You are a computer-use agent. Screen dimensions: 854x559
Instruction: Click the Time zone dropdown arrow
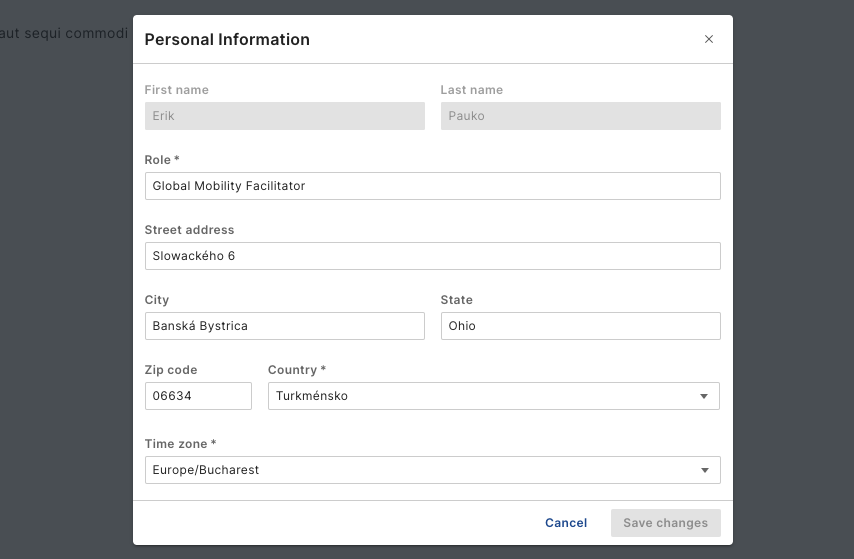[x=704, y=470]
